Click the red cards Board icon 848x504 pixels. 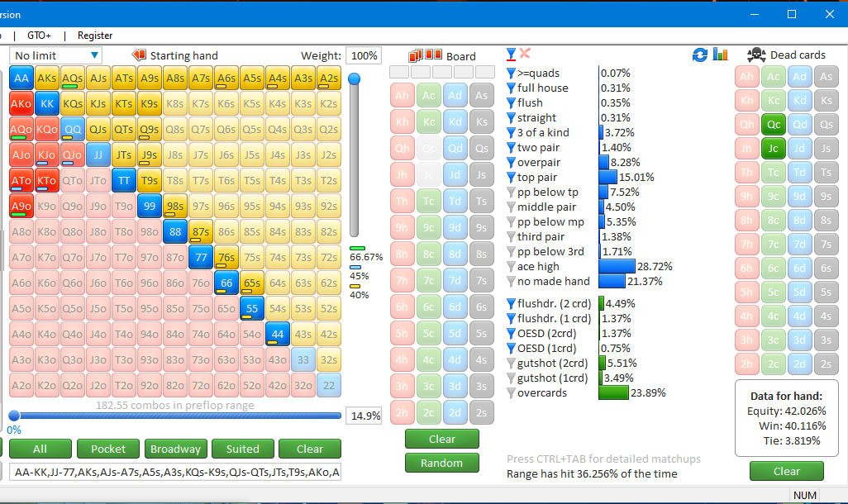tap(426, 55)
